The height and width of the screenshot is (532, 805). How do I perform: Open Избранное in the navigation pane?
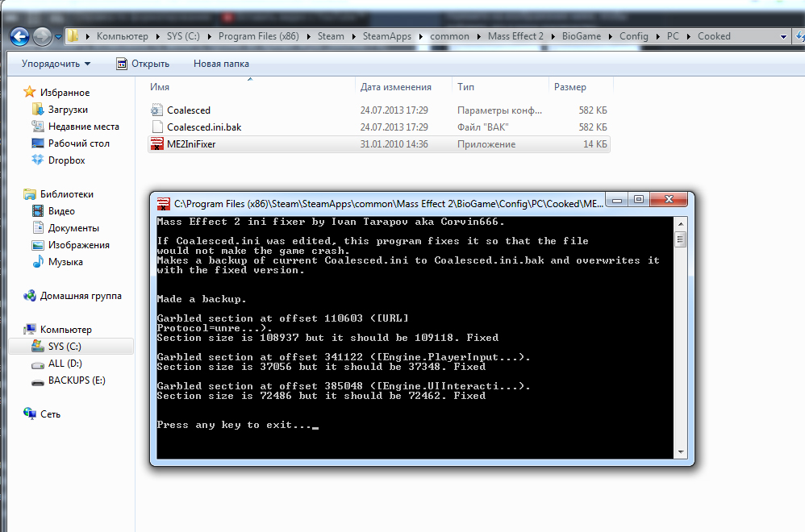[x=65, y=93]
